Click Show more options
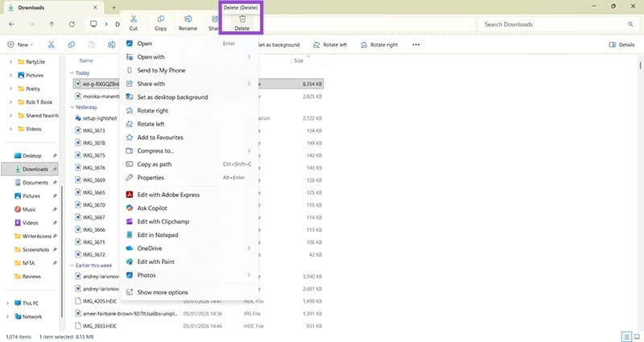Screen dimensions: 644x342 (x=189, y=292)
